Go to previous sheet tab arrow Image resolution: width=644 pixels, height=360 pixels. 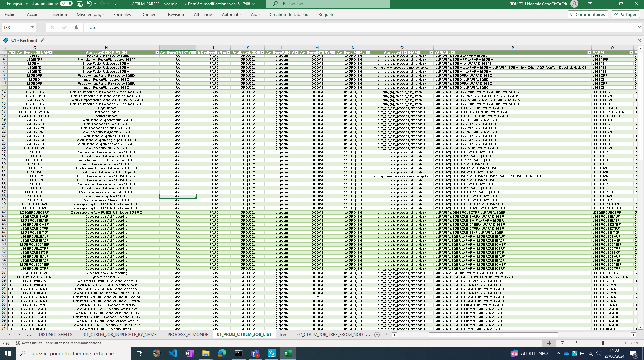10,335
